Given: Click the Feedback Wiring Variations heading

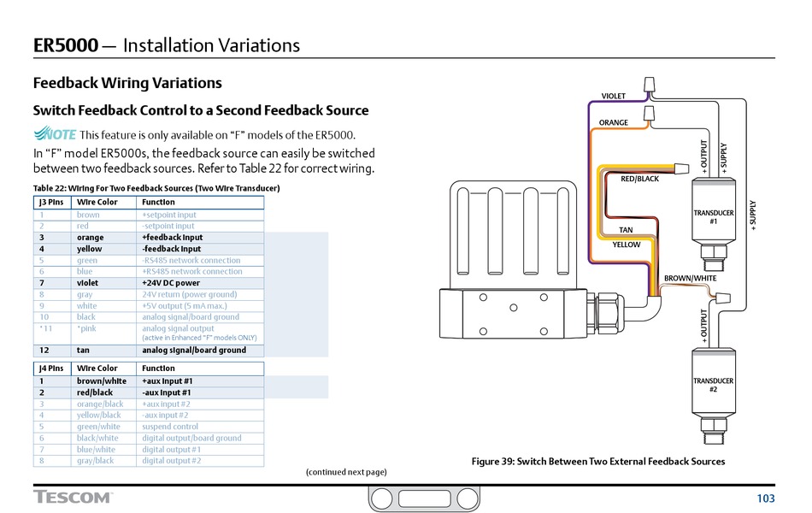Looking at the screenshot, I should (127, 83).
